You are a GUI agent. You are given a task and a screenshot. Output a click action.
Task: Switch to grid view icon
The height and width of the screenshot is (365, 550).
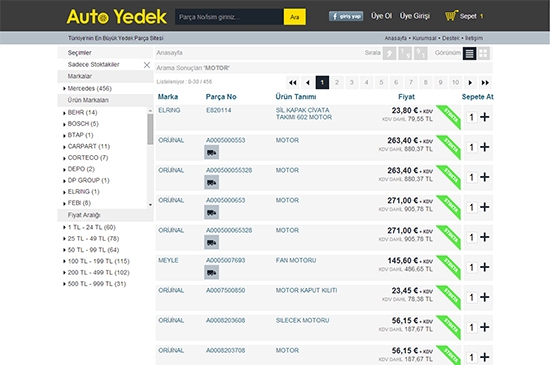[484, 53]
